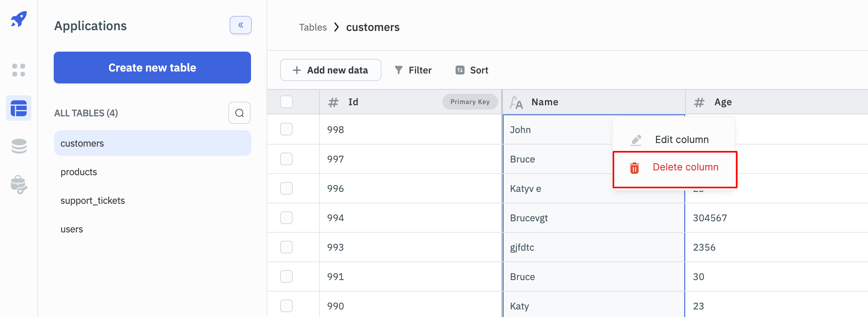The width and height of the screenshot is (868, 317).
Task: Toggle the select-all rows checkbox
Action: click(286, 102)
